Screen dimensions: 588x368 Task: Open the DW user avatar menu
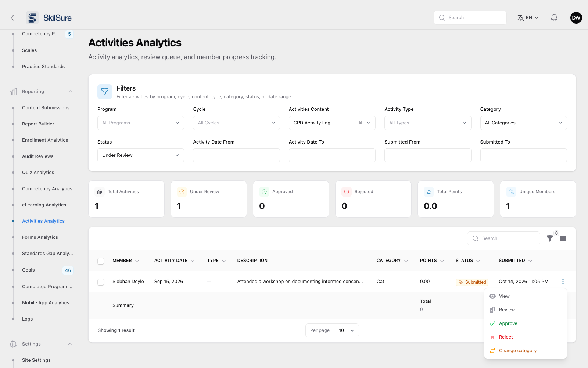click(576, 18)
